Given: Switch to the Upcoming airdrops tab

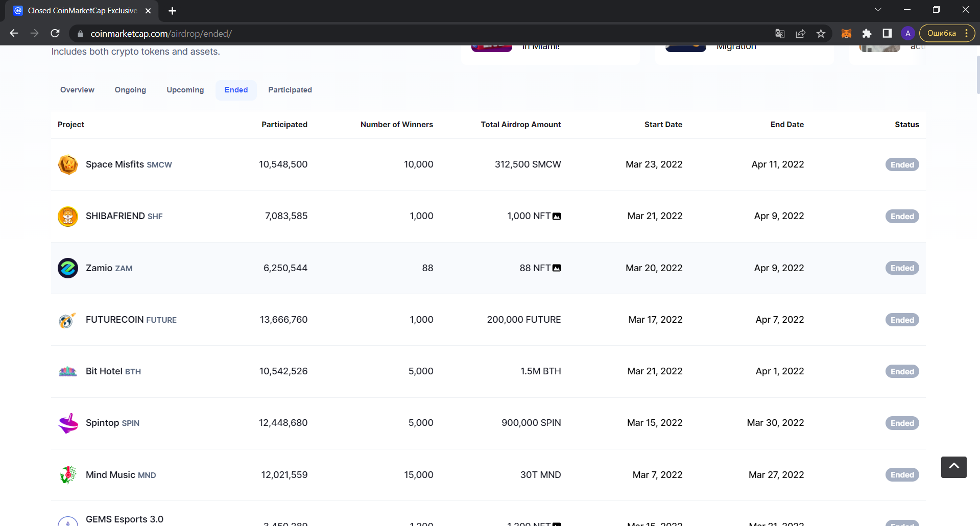Looking at the screenshot, I should (x=185, y=90).
